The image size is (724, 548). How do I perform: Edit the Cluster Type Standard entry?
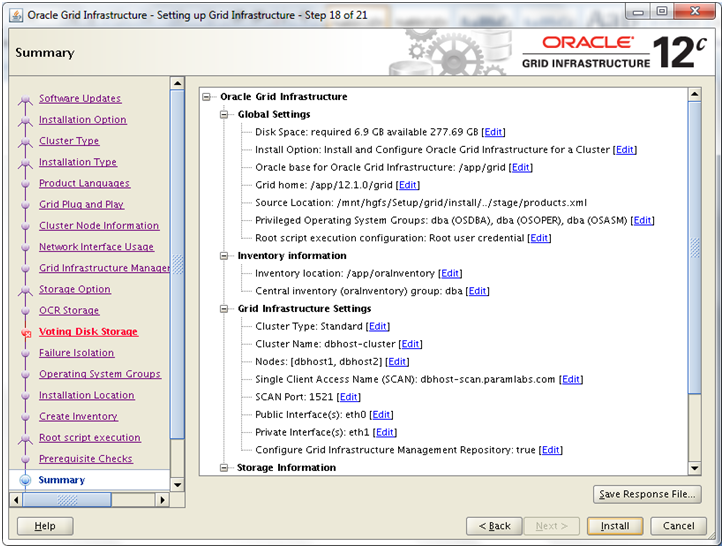coord(378,326)
